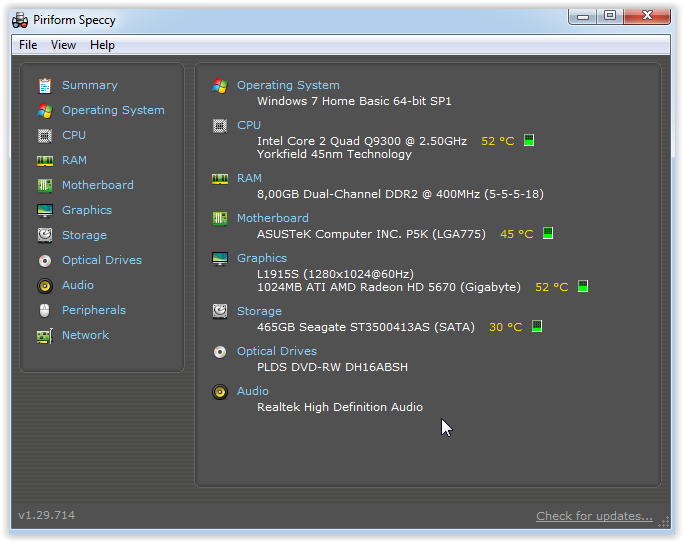The width and height of the screenshot is (683, 542).
Task: Click 'Yorkfield 45nm Technology' text
Action: [334, 154]
